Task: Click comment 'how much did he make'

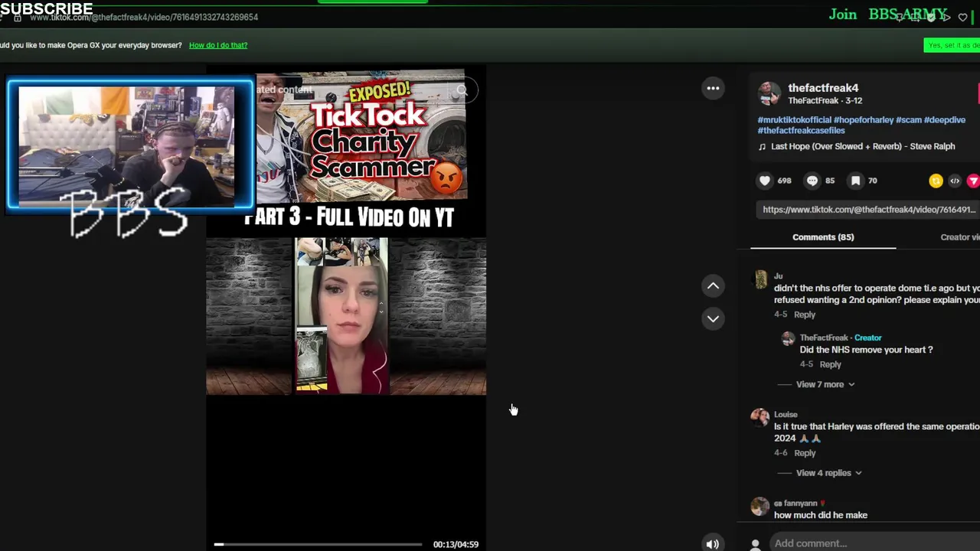Action: coord(821,515)
